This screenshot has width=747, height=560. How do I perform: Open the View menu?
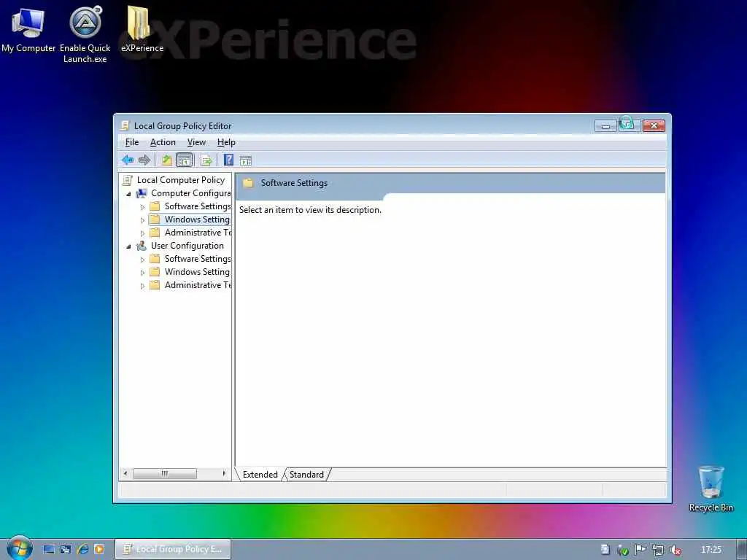(196, 142)
